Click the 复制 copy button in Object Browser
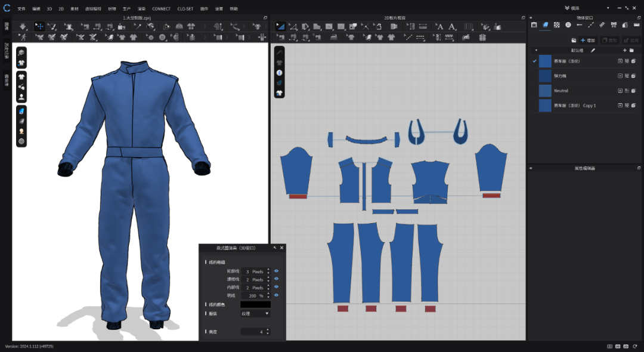The image size is (644, 352). click(x=609, y=40)
